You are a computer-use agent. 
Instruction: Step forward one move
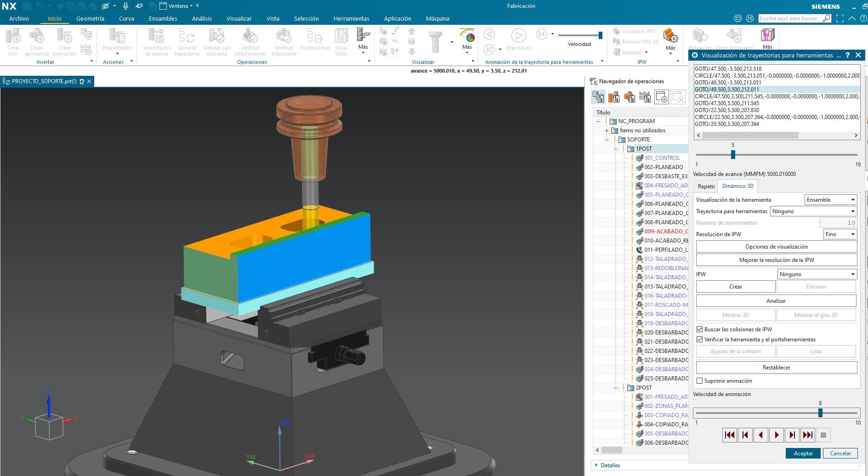792,435
